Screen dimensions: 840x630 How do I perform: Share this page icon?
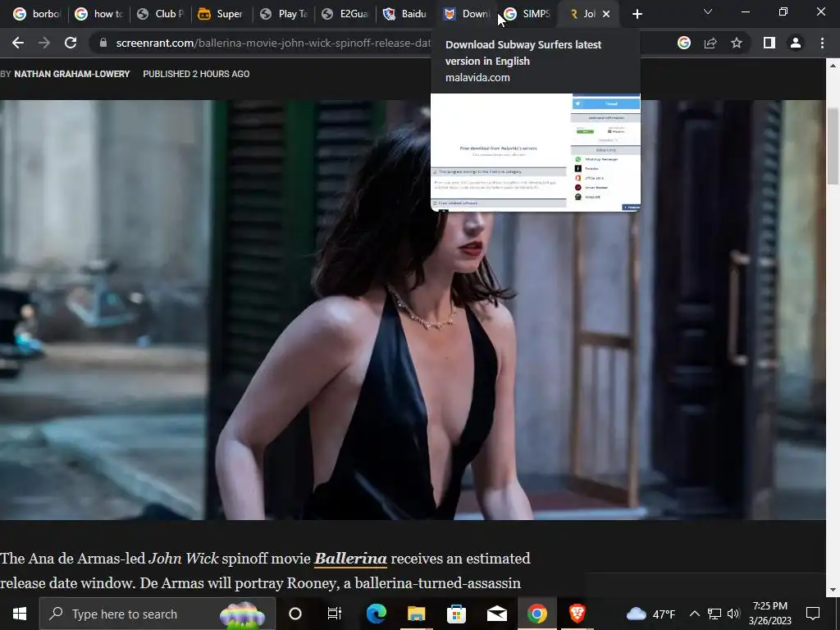pyautogui.click(x=710, y=43)
